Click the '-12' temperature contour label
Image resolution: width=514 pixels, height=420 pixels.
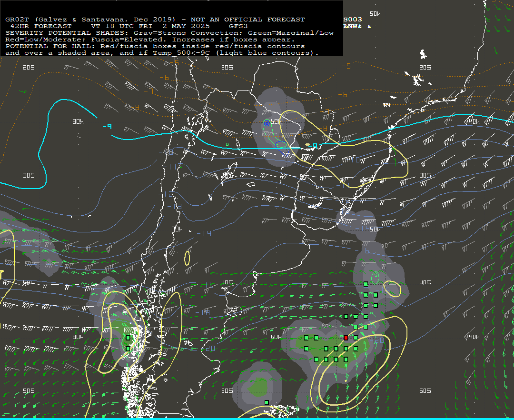tap(166, 194)
